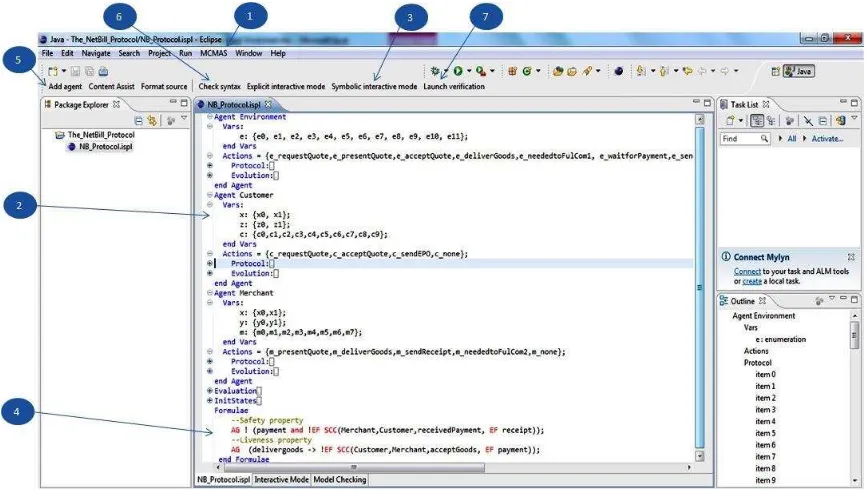Expand the folded Evaluation section
The image size is (866, 490).
(x=210, y=391)
